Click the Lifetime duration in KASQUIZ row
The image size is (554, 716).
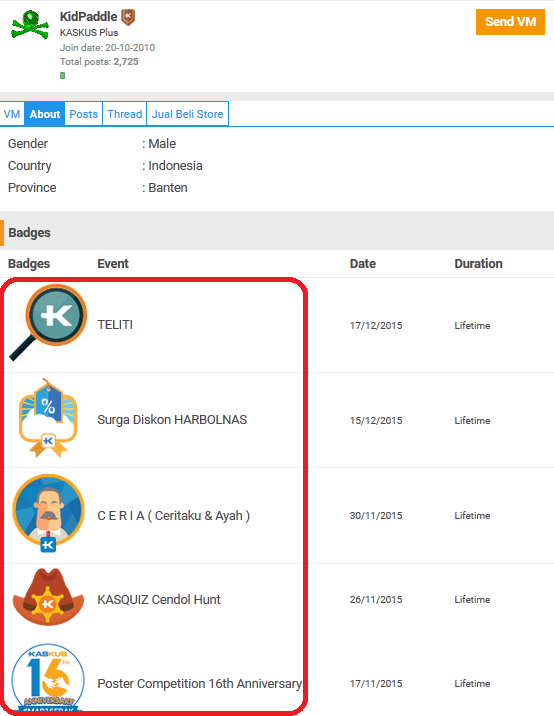472,600
